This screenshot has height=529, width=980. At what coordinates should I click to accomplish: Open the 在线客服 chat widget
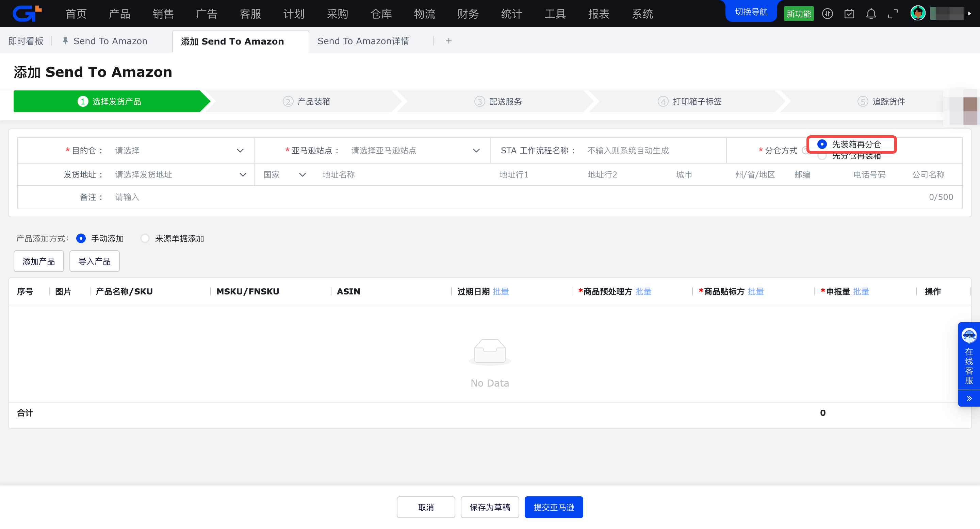coord(969,356)
